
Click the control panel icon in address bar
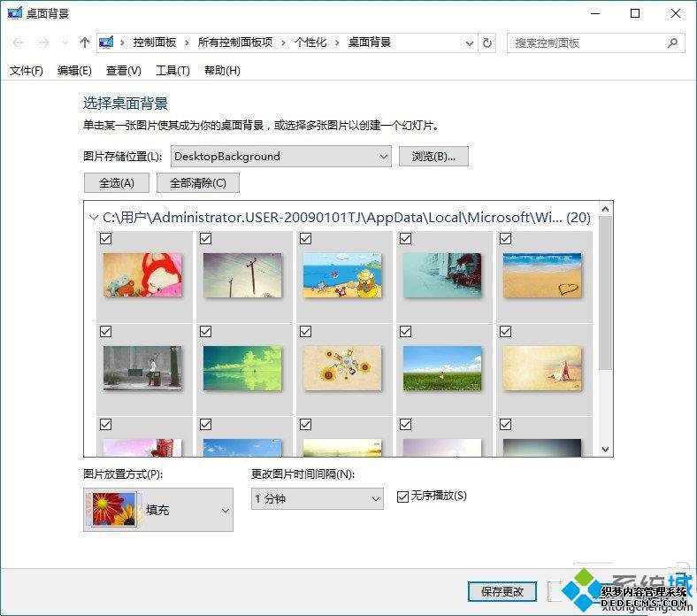click(x=106, y=42)
